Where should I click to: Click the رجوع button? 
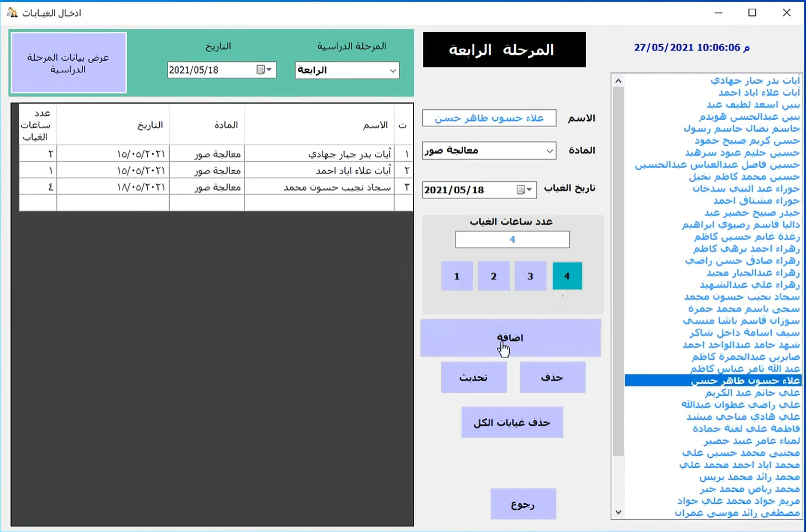point(523,503)
